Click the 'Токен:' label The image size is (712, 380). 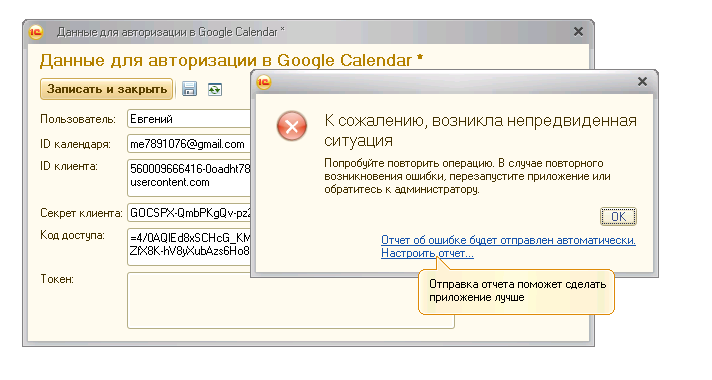click(x=57, y=279)
